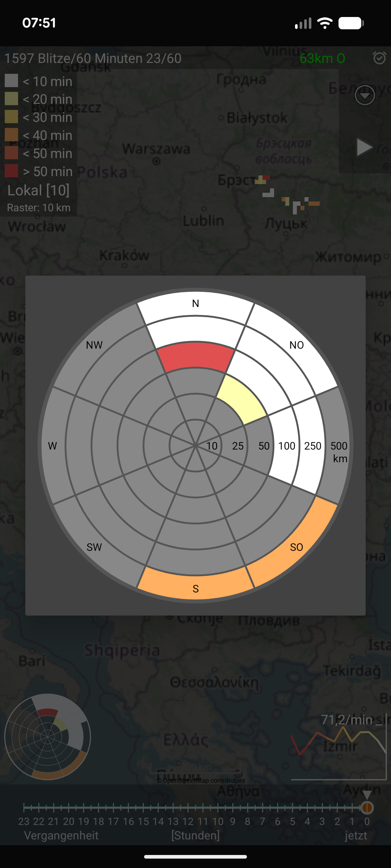Click the dark red over 50 min swatch

coord(11,171)
